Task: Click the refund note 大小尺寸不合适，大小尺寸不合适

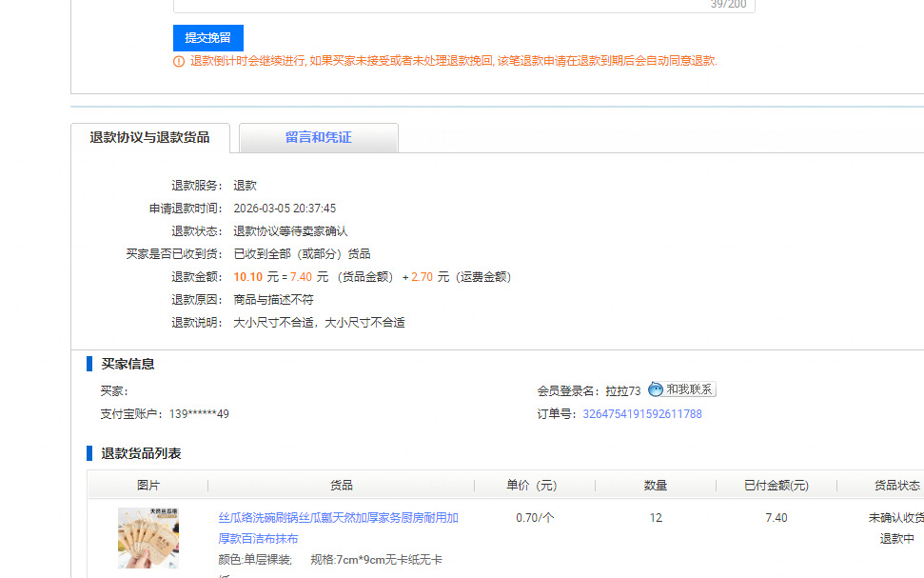Action: tap(319, 323)
